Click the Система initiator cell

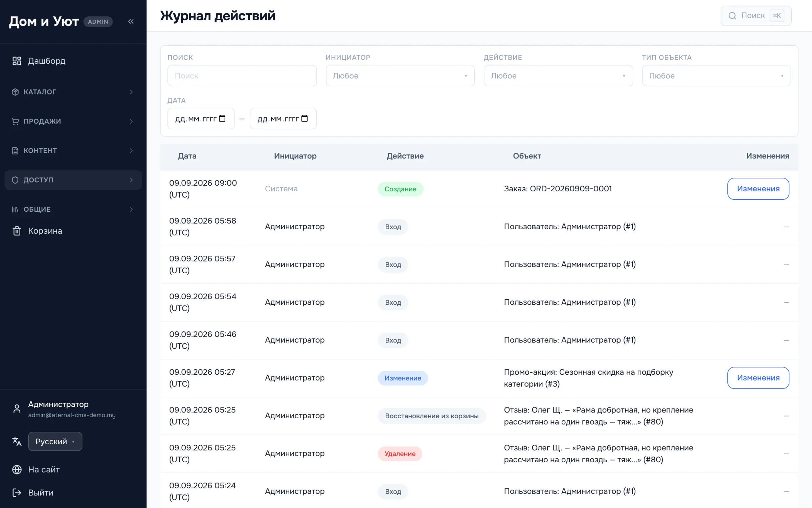281,189
